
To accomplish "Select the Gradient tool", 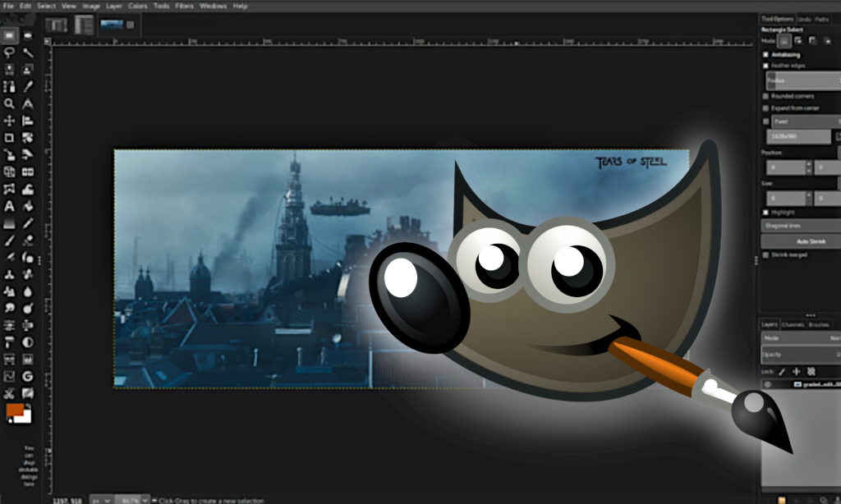I will click(x=9, y=223).
